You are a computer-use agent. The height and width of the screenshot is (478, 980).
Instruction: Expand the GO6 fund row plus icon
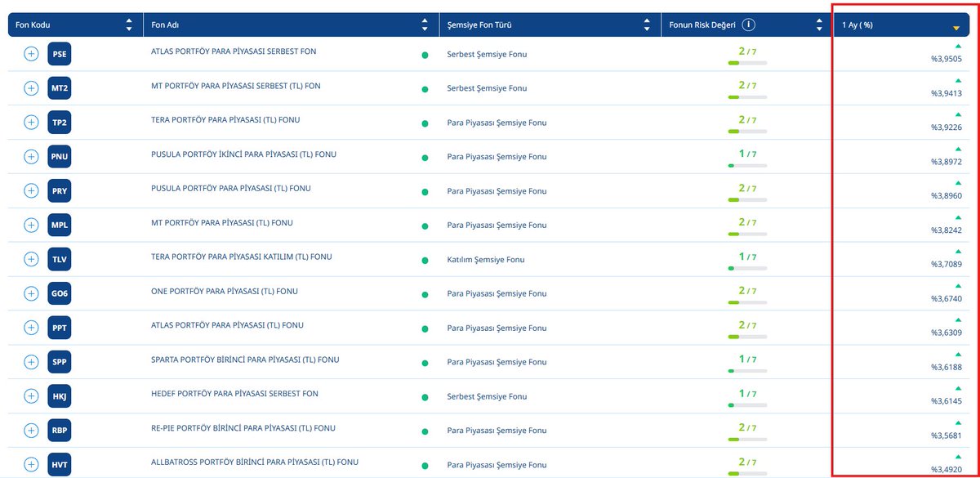pos(31,293)
